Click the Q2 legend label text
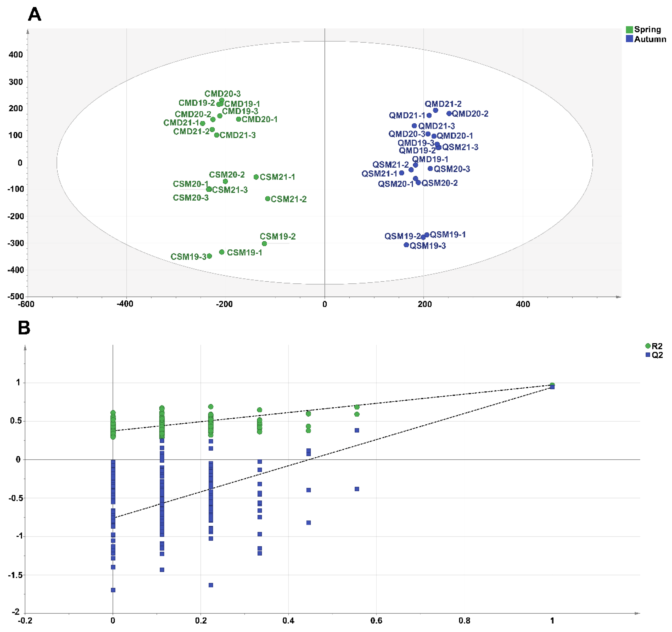The height and width of the screenshot is (632, 672). click(657, 355)
